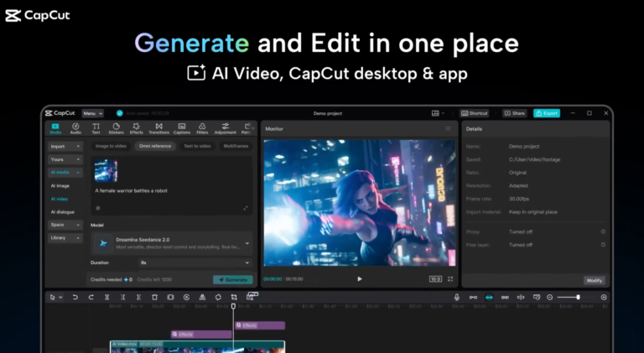Screen dimensions: 644x353
Task: Open the selection tool dropdown arrow
Action: point(60,297)
